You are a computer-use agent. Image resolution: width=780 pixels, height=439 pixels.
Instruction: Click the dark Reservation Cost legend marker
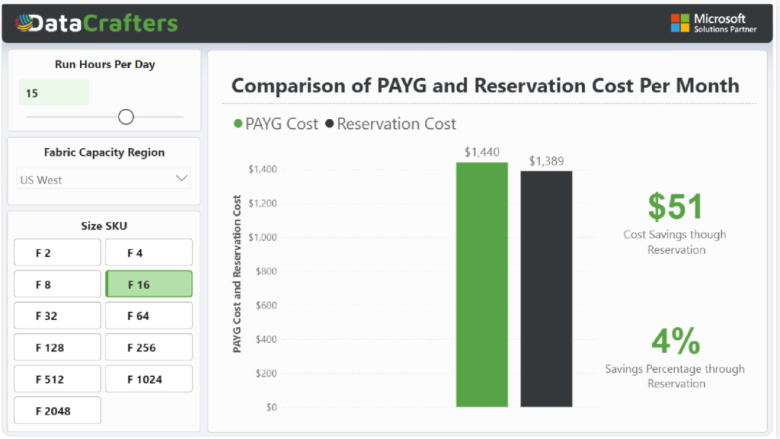[330, 125]
